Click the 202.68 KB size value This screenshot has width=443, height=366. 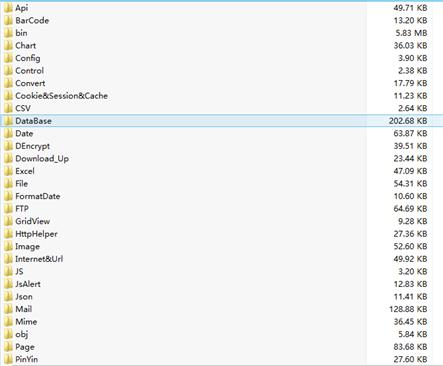click(408, 121)
